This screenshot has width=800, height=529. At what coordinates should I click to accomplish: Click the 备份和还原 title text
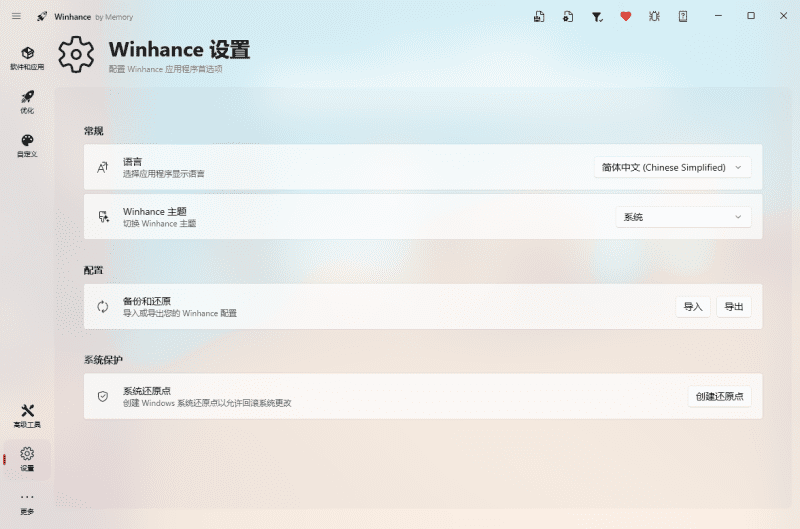[x=146, y=301]
